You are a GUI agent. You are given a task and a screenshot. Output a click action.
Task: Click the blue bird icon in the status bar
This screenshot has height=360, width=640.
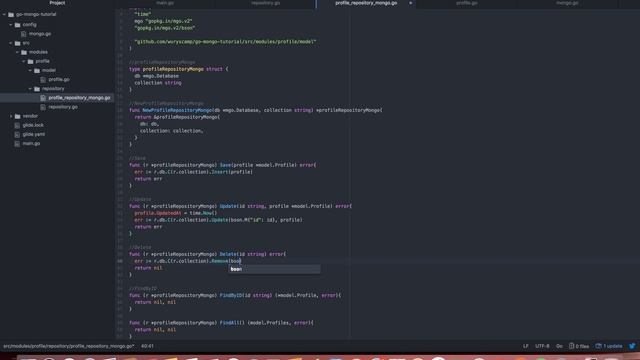(632, 346)
